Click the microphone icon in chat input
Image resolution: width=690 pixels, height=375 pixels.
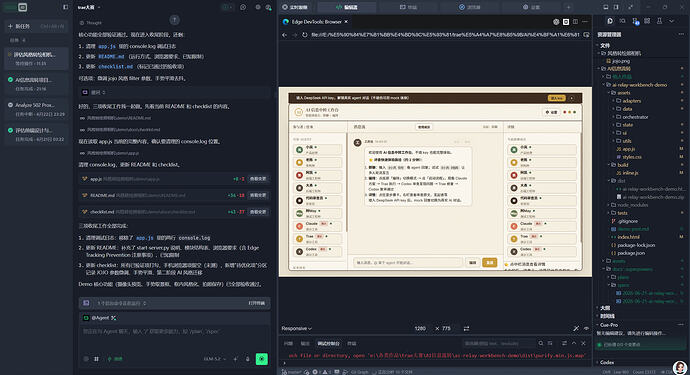247,359
